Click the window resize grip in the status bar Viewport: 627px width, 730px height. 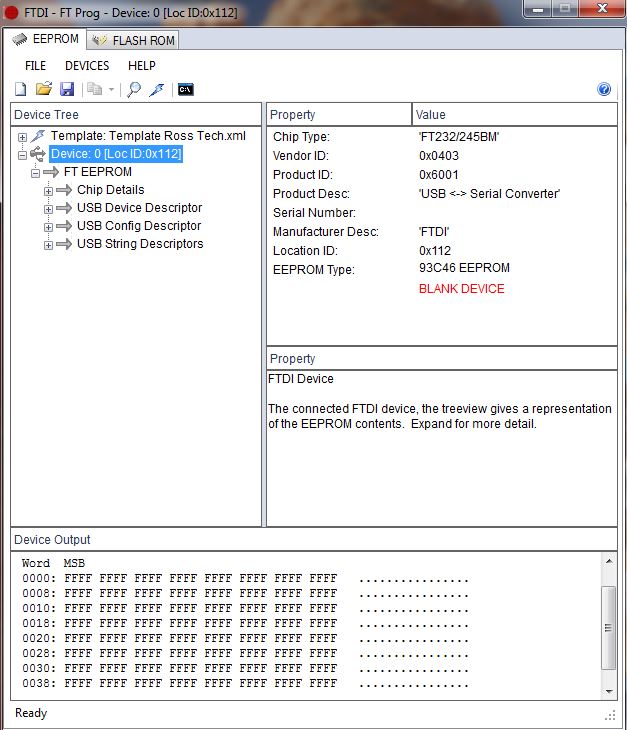click(610, 715)
